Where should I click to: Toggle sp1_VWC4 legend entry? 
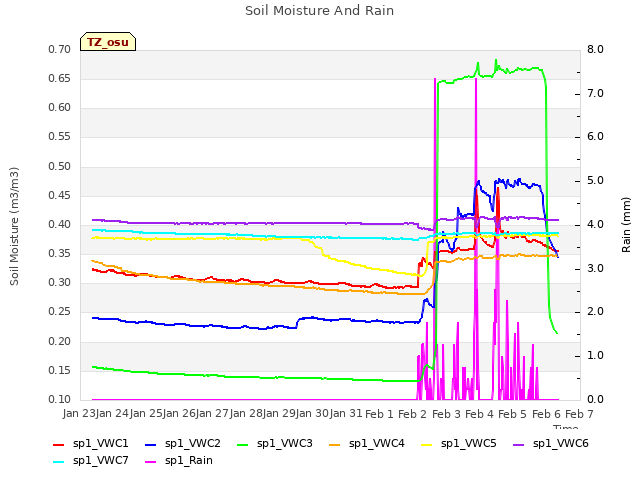tap(367, 444)
